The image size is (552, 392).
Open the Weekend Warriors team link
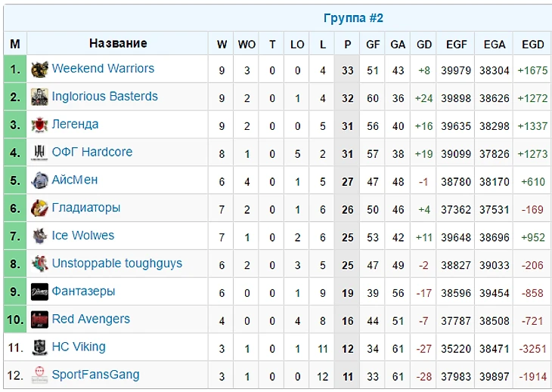tap(103, 69)
